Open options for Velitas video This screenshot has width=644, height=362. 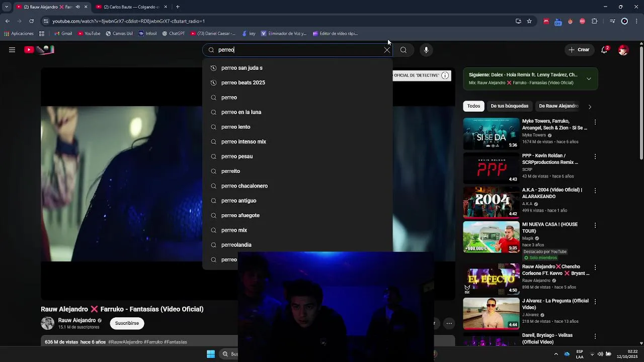pos(595,336)
